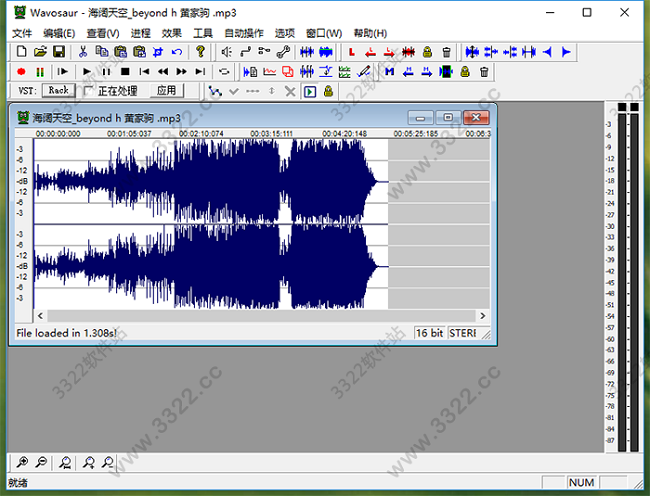Delete markers with second-row trash can
The height and width of the screenshot is (496, 650).
[x=484, y=72]
